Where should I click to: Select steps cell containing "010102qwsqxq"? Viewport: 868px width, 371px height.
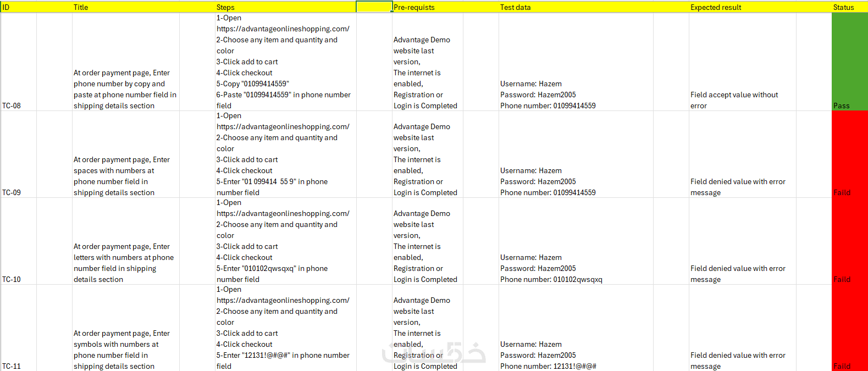(x=285, y=241)
